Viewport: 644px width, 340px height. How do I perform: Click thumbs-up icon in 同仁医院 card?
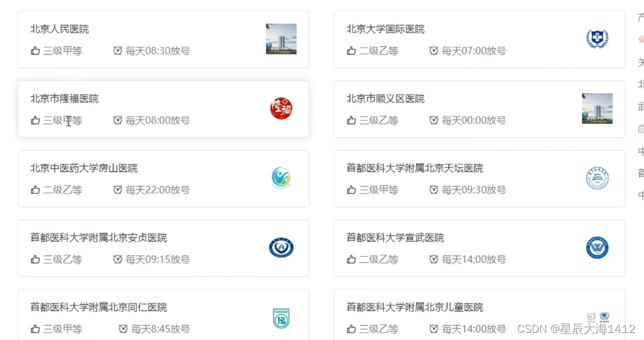click(36, 329)
